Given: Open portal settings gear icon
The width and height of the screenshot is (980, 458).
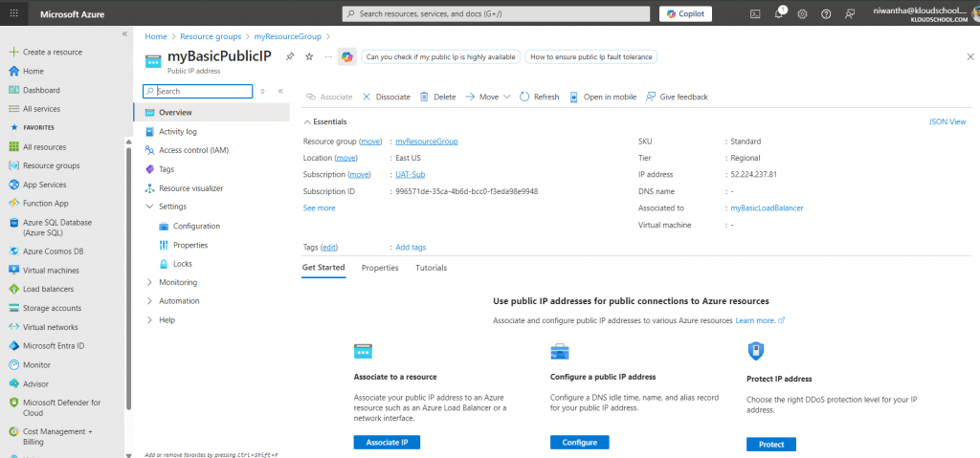Looking at the screenshot, I should (x=802, y=14).
